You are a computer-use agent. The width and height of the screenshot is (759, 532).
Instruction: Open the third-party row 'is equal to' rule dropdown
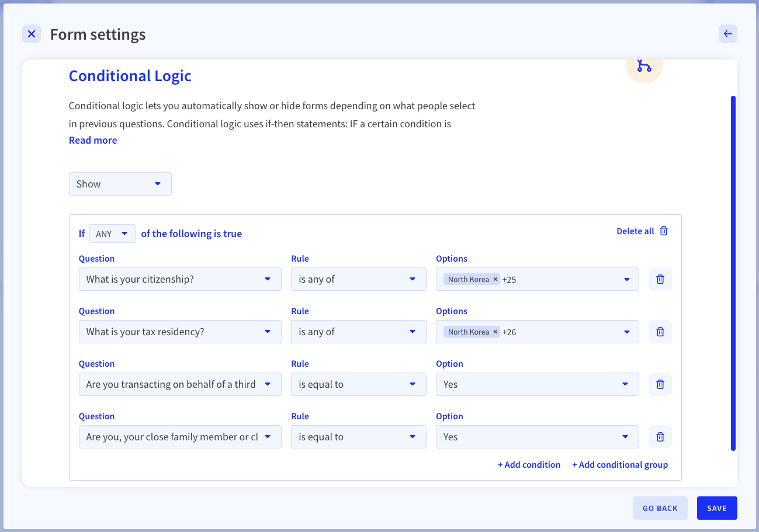pos(359,384)
